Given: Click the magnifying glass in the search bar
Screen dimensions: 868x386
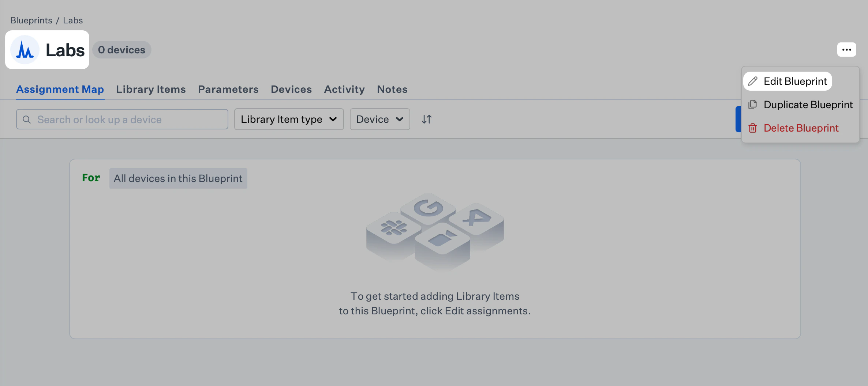Looking at the screenshot, I should click(27, 119).
